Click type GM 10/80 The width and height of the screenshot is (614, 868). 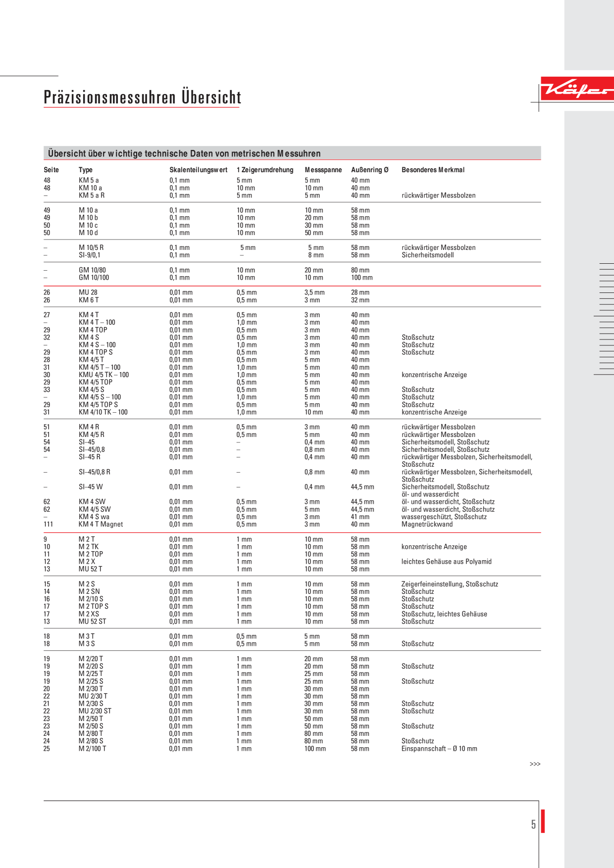click(92, 270)
